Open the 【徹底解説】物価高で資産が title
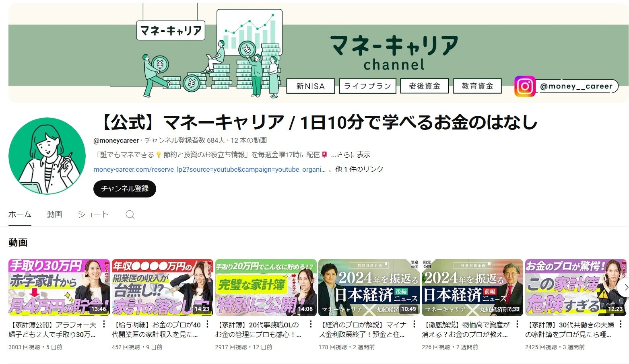629x364 pixels. click(466, 329)
